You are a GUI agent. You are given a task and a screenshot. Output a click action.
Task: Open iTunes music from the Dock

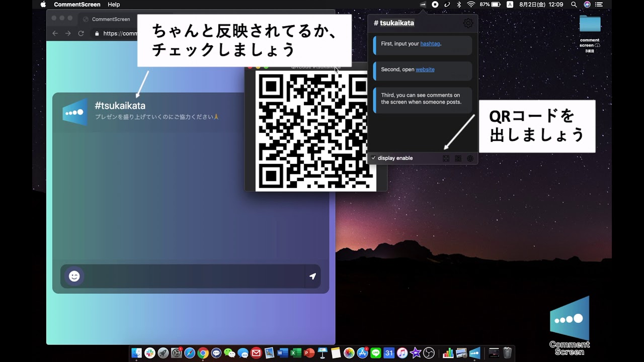[x=402, y=353]
